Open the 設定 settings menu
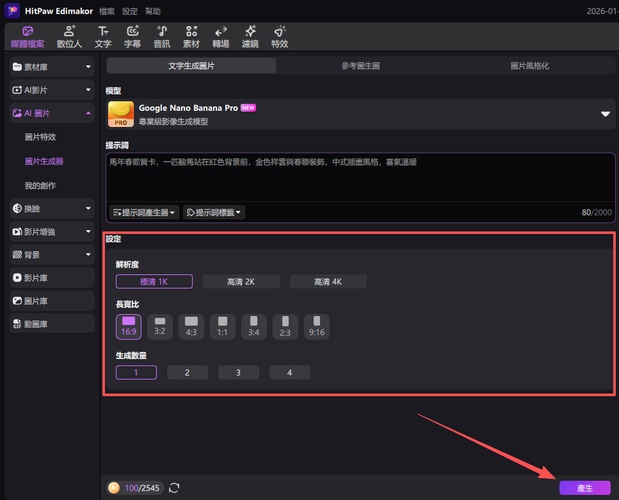 tap(130, 11)
